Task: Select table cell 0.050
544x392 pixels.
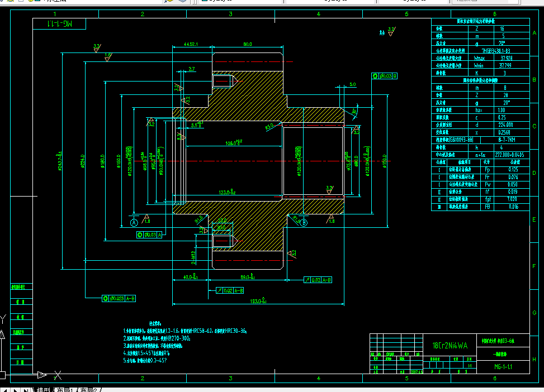Action: (x=513, y=184)
